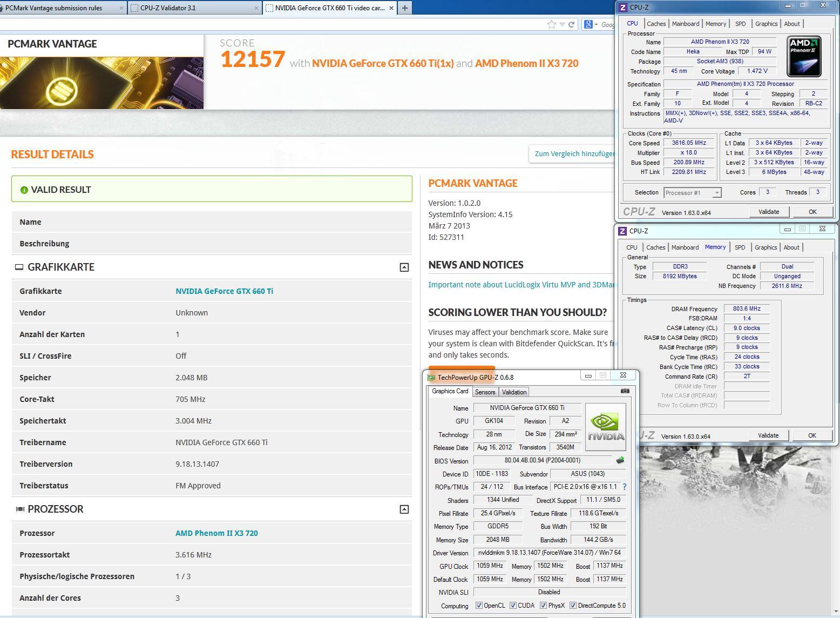This screenshot has height=618, width=840.
Task: Click the top CPU-Z title bar icon
Action: [622, 8]
